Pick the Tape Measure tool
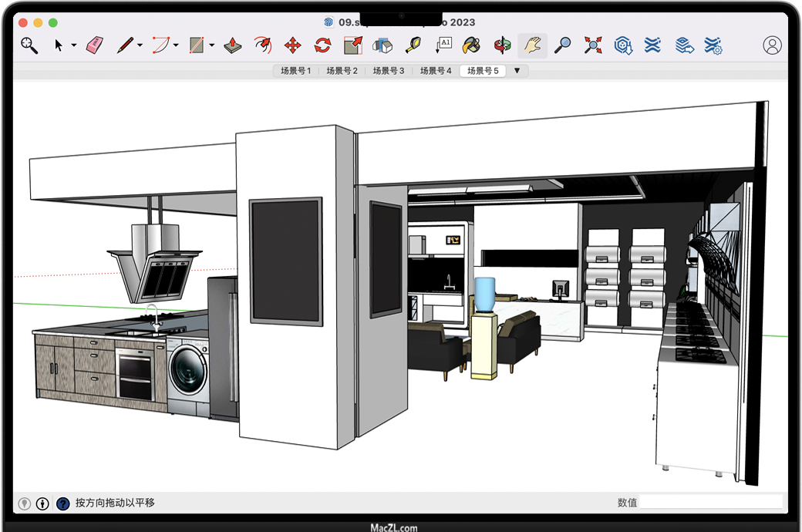 click(x=414, y=45)
